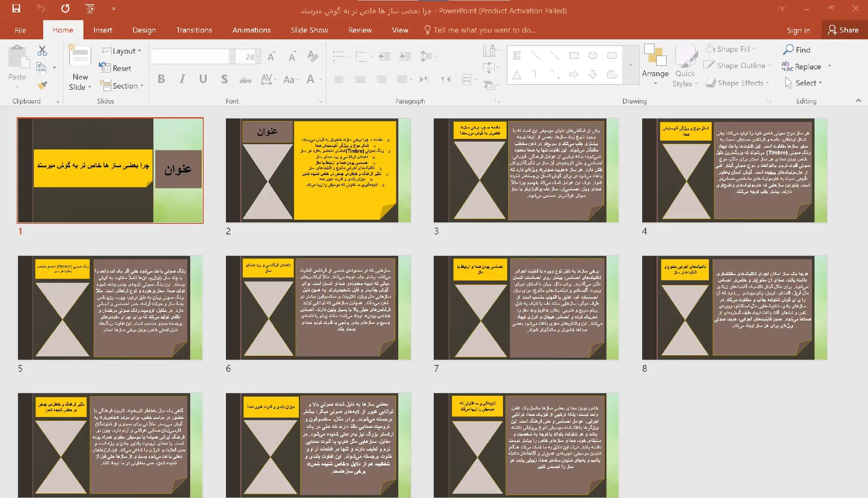Screen dimensions: 868x498
Task: Click Decrease Font Size icon
Action: 292,56
